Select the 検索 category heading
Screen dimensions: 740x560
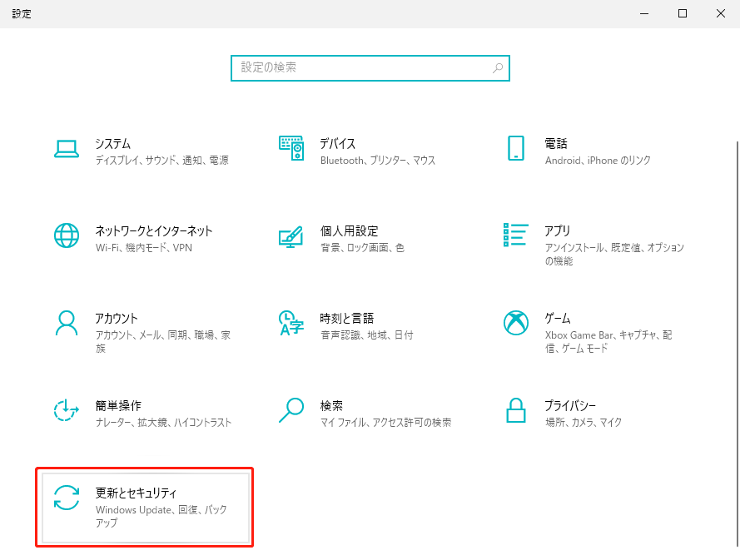point(331,405)
